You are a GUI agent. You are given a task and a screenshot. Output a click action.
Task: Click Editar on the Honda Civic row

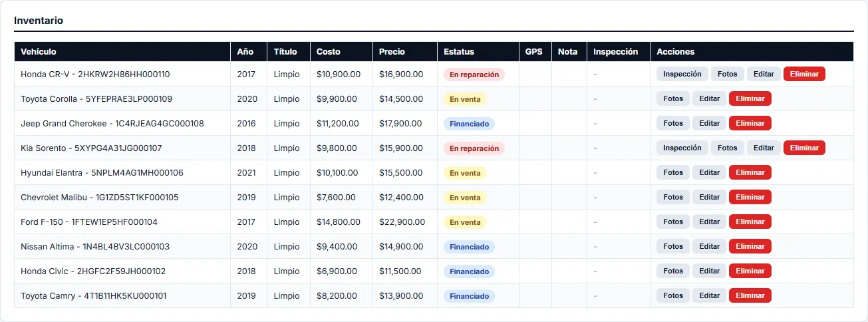(710, 271)
